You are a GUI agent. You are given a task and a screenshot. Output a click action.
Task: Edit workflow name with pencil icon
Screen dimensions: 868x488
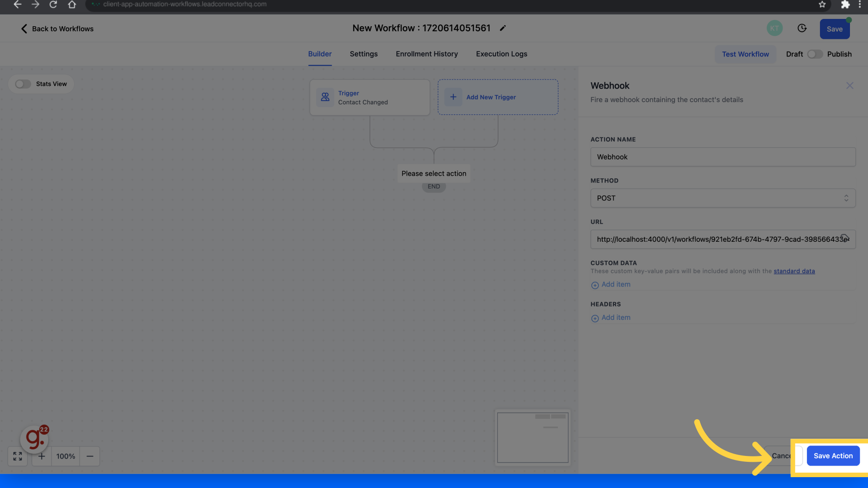503,28
